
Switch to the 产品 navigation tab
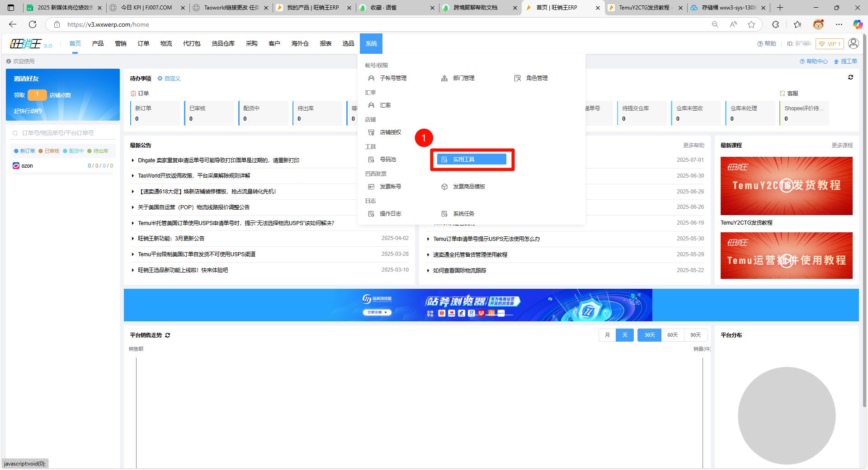[98, 43]
